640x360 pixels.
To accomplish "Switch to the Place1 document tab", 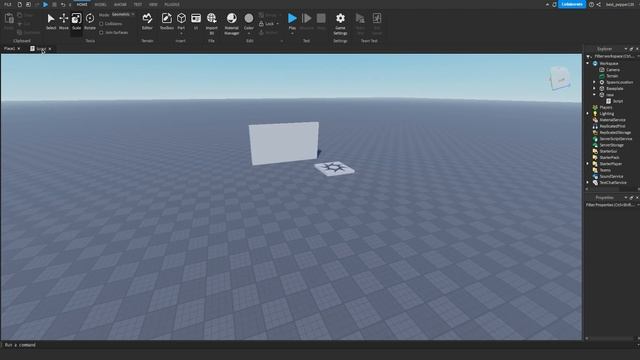I will click(x=9, y=49).
